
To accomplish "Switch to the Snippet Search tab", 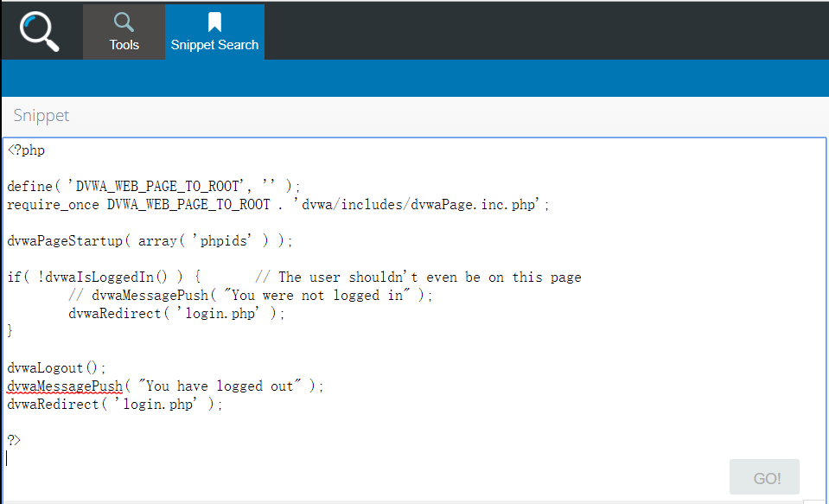I will pyautogui.click(x=214, y=32).
